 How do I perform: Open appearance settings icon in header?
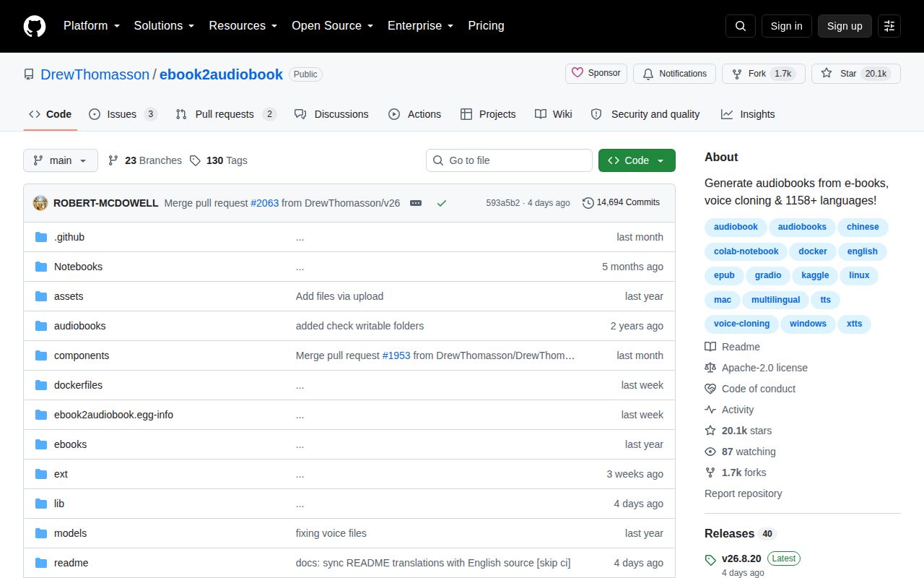click(889, 26)
